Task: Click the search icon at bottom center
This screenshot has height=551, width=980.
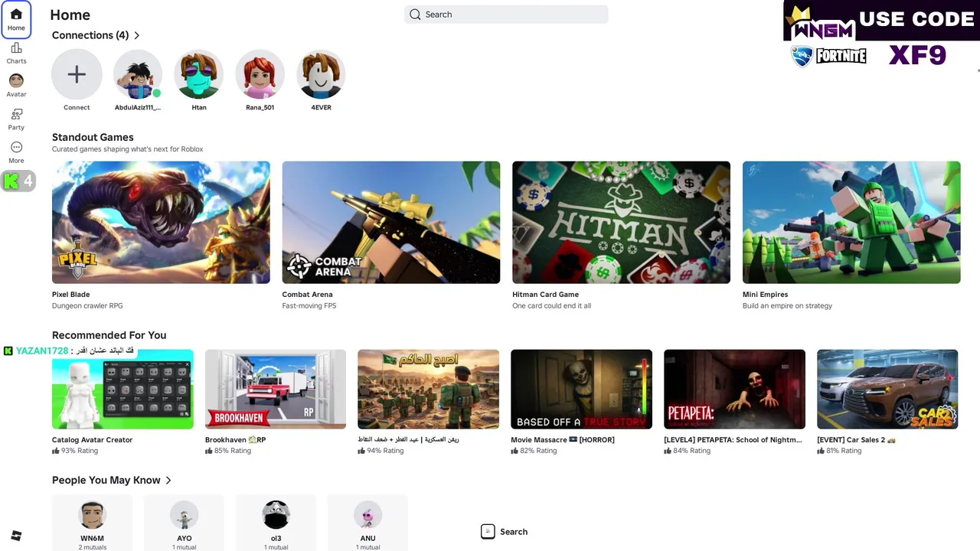Action: click(x=488, y=531)
